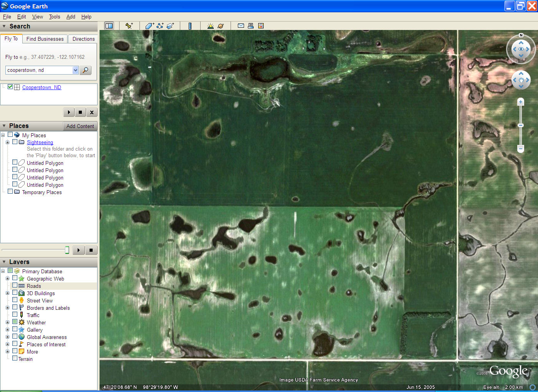The height and width of the screenshot is (392, 538).
Task: Open the File menu
Action: tap(7, 17)
